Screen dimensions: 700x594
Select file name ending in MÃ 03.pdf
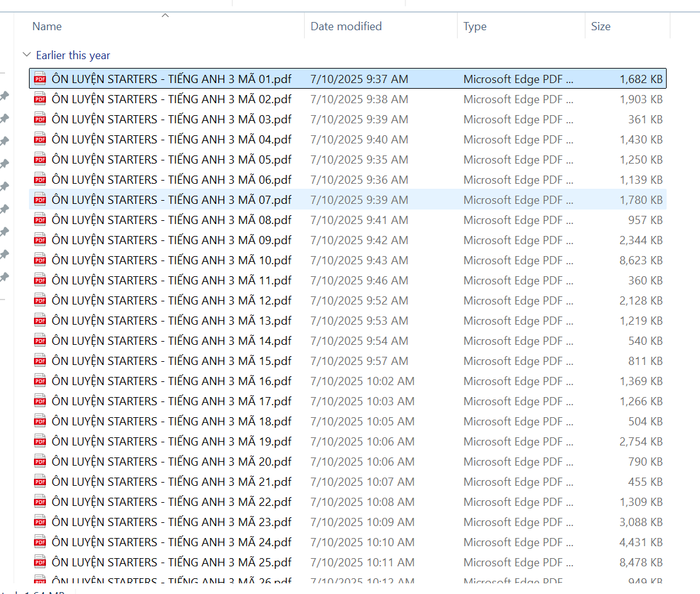pyautogui.click(x=171, y=120)
